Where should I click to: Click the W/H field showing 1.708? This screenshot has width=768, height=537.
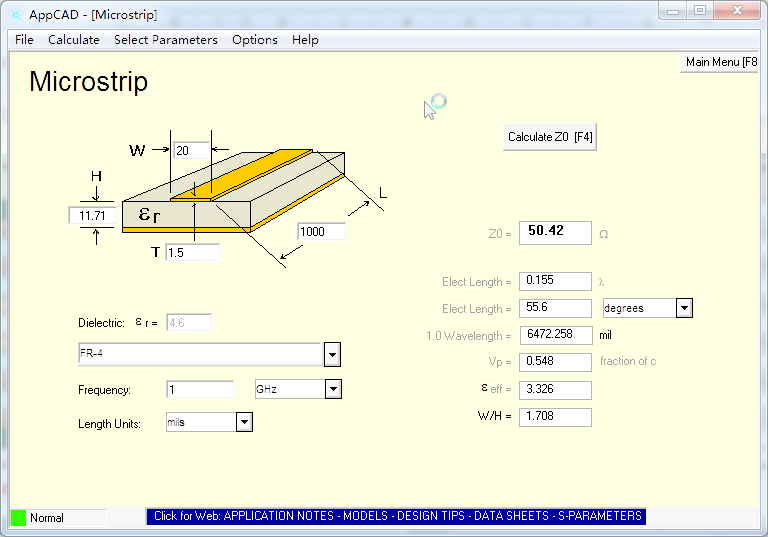tap(555, 417)
